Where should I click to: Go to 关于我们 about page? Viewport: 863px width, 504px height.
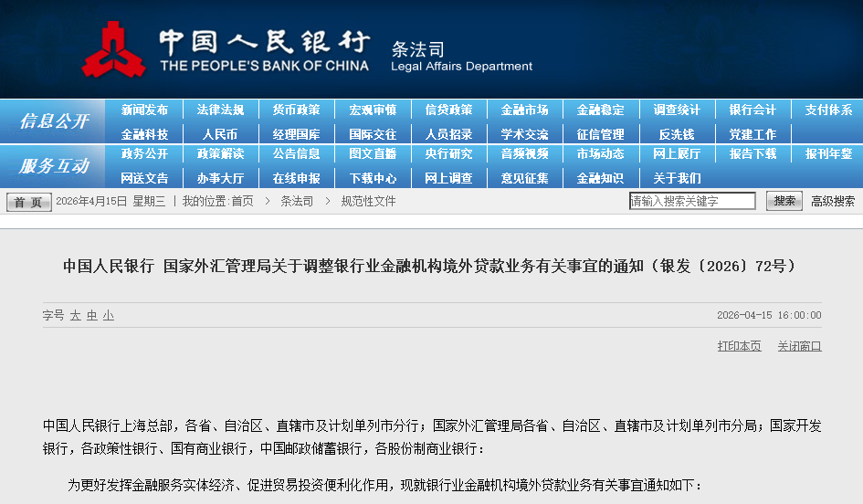click(x=677, y=178)
